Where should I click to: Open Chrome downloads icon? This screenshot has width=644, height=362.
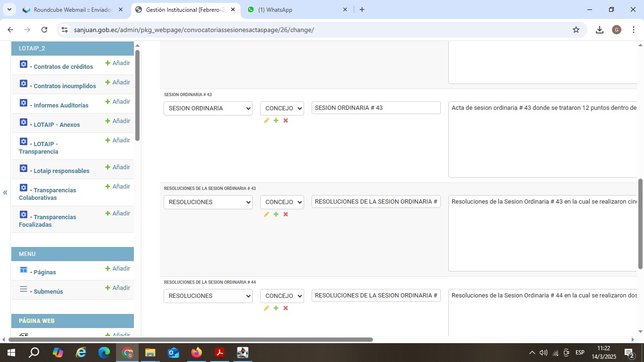599,30
